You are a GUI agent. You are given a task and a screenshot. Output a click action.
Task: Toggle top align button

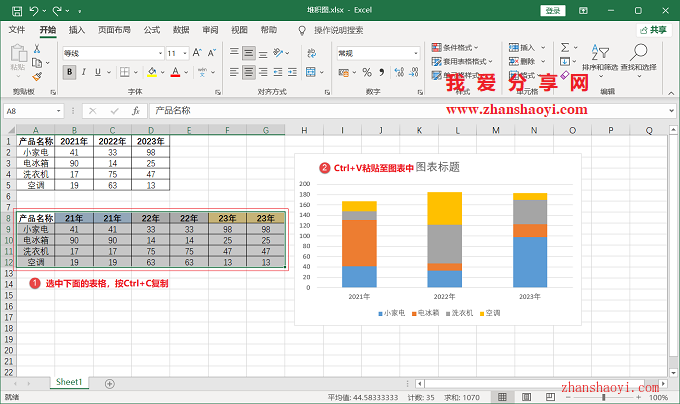[x=234, y=53]
